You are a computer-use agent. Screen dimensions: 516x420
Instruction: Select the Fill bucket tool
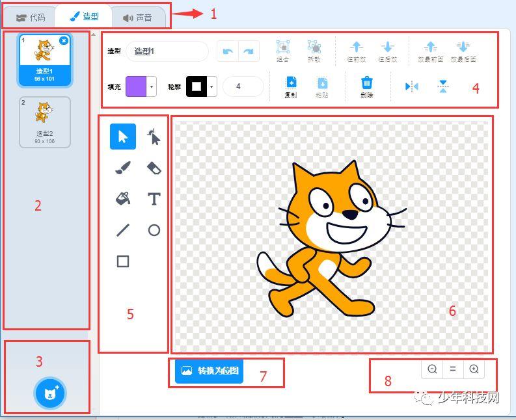pos(123,199)
